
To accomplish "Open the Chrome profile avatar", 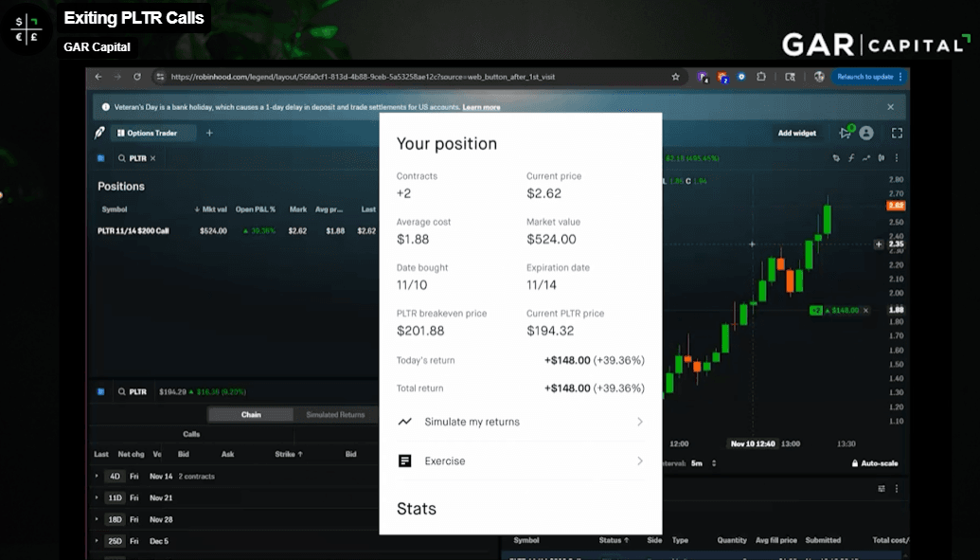I will pyautogui.click(x=819, y=77).
